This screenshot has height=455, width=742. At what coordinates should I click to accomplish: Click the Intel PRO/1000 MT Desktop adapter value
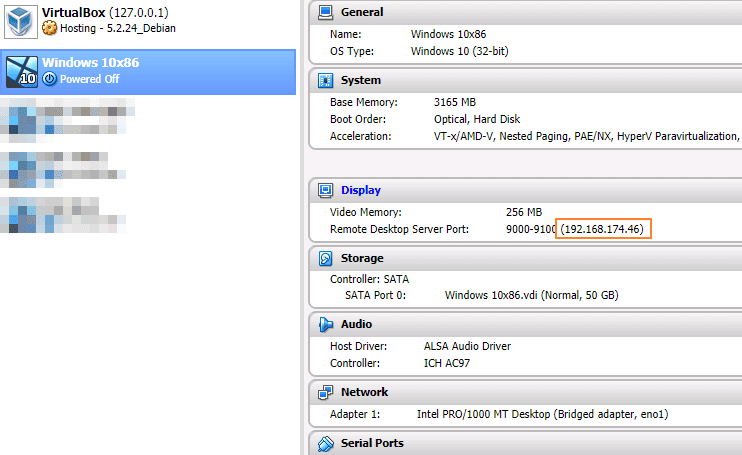point(542,414)
